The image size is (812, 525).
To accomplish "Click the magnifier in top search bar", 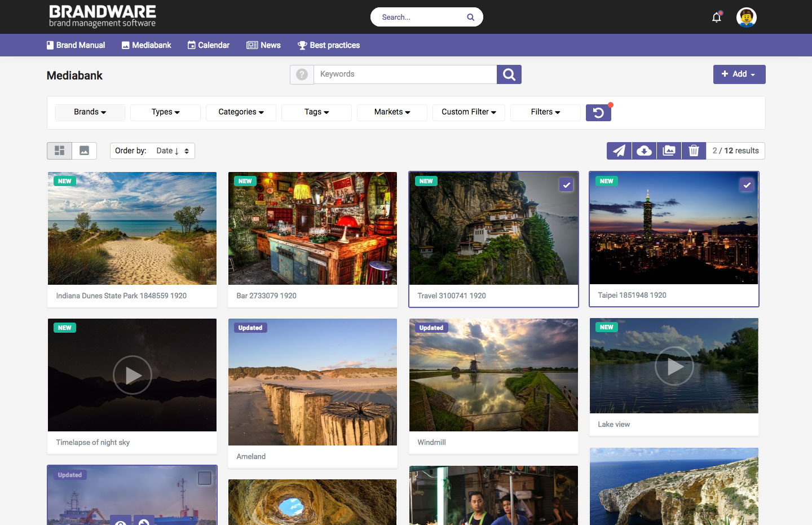I will [470, 17].
